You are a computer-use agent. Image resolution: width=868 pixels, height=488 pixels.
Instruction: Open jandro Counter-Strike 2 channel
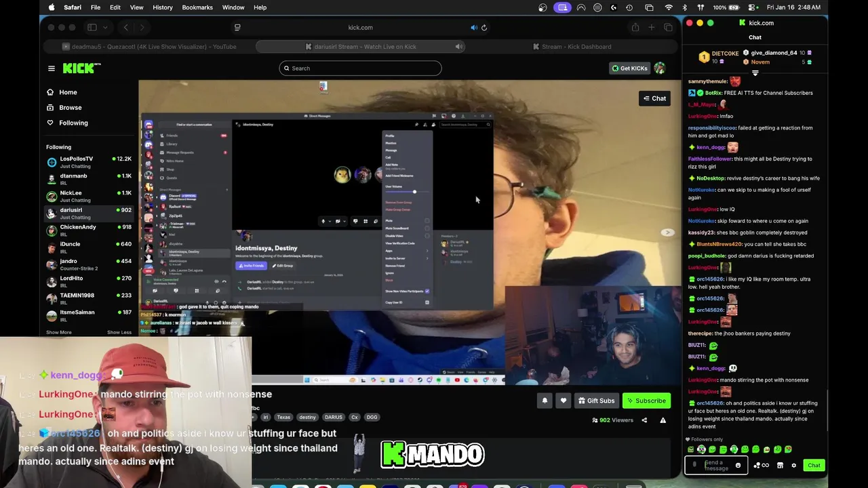[x=89, y=264]
